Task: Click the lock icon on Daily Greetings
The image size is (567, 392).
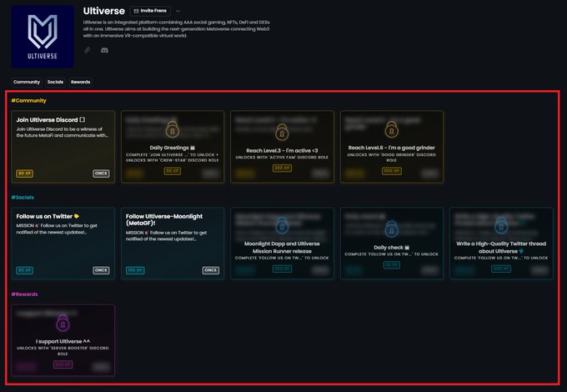Action: tap(172, 129)
